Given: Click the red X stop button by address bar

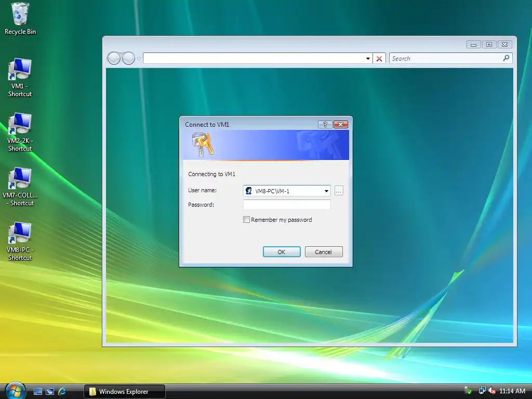Looking at the screenshot, I should (x=379, y=59).
